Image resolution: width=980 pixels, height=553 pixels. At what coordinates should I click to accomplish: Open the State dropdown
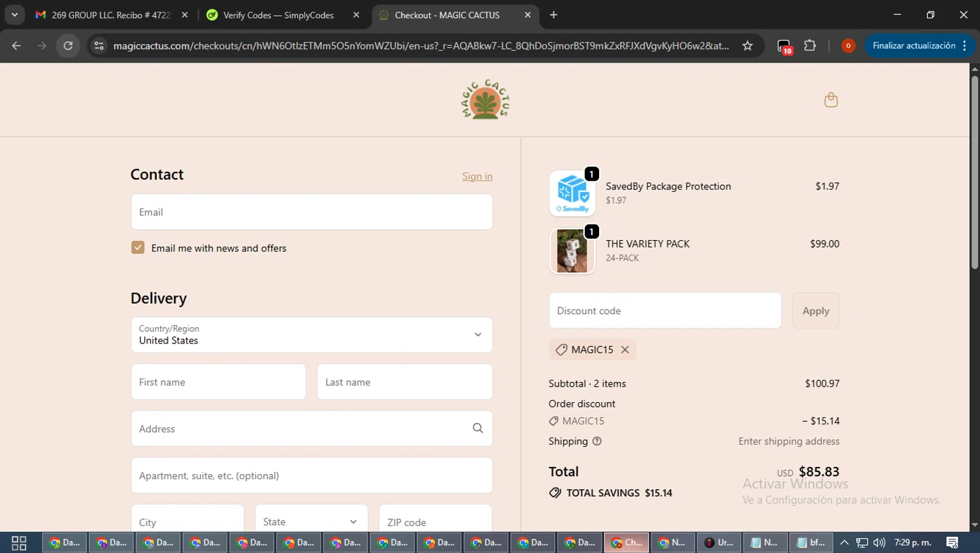pyautogui.click(x=312, y=521)
